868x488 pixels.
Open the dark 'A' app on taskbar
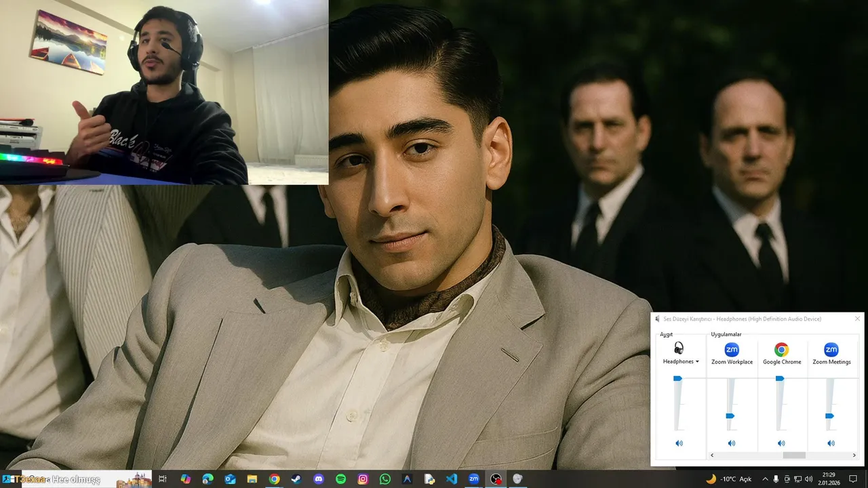[x=407, y=479]
